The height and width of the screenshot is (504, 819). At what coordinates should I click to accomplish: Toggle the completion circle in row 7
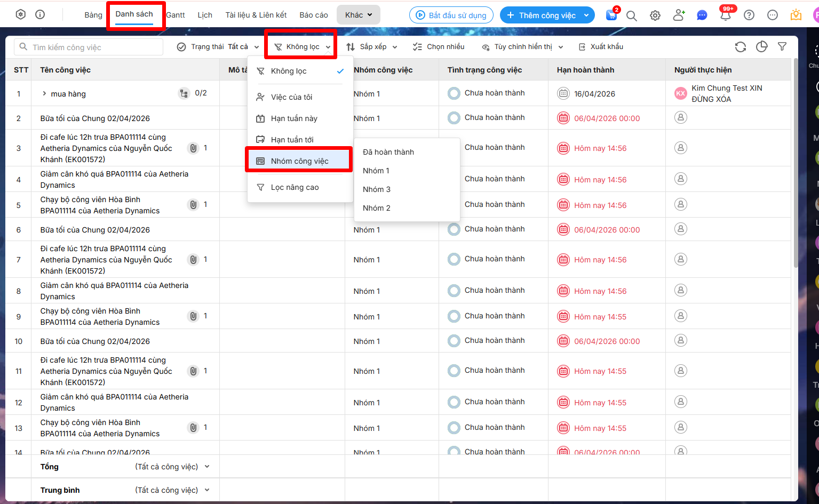[x=454, y=259]
